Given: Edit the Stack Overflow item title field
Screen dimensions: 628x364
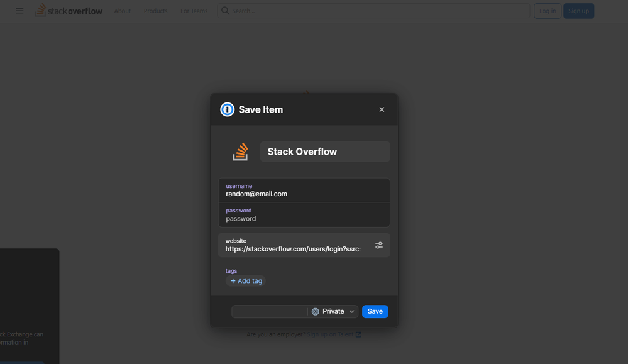Looking at the screenshot, I should click(324, 152).
